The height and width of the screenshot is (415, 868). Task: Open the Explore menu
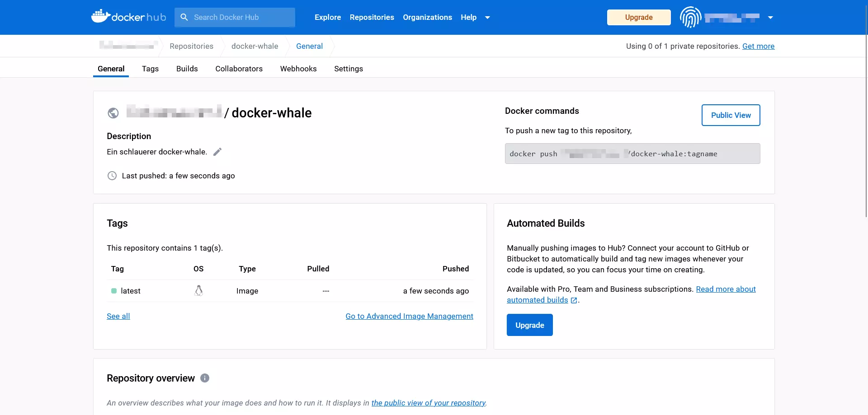pos(327,17)
